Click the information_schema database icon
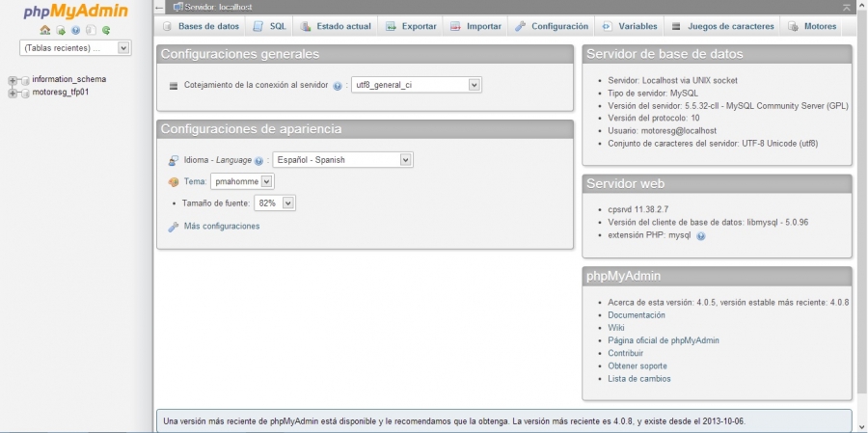Image resolution: width=868 pixels, height=433 pixels. (x=25, y=80)
